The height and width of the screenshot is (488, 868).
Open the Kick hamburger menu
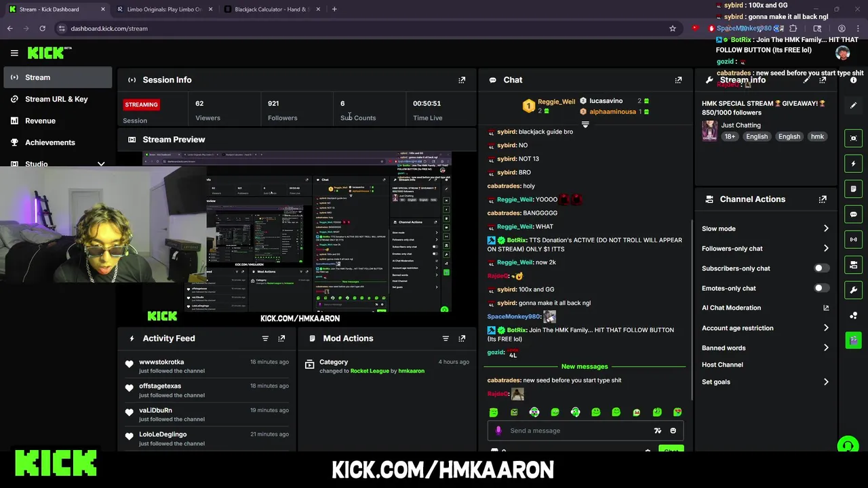[x=14, y=53]
